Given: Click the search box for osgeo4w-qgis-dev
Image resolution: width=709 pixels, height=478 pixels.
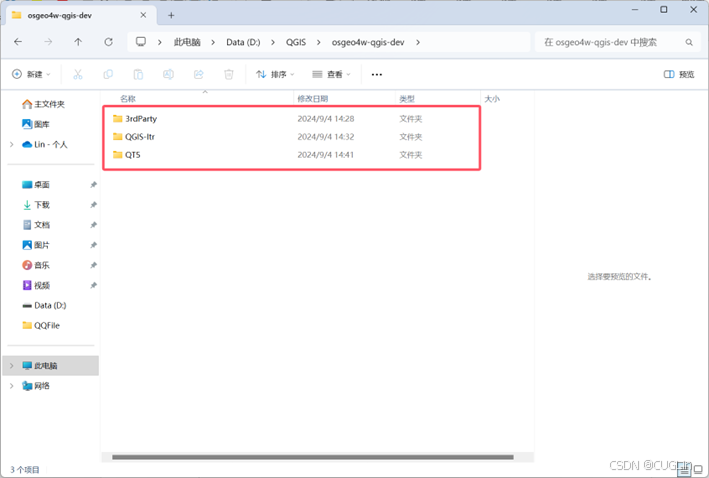Looking at the screenshot, I should pyautogui.click(x=617, y=42).
